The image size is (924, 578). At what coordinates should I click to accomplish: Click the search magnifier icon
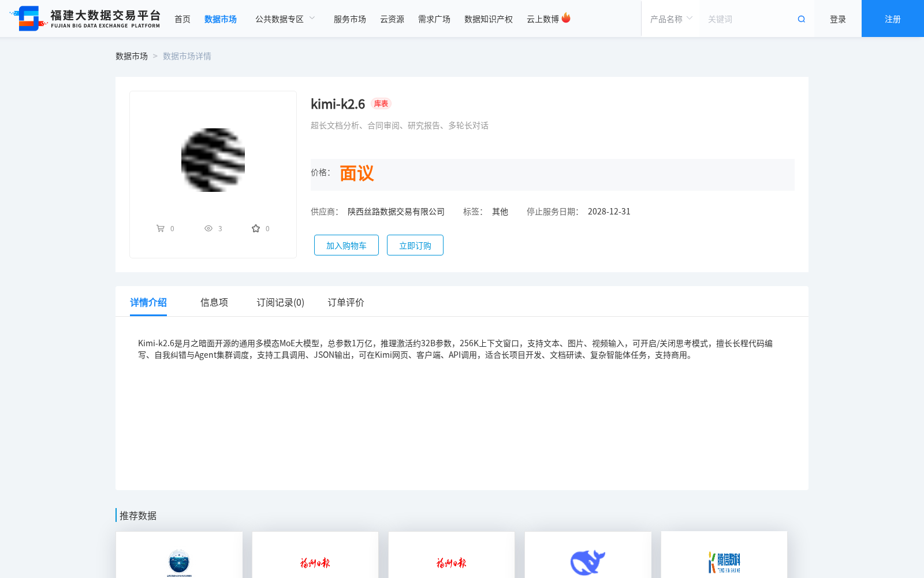(801, 19)
